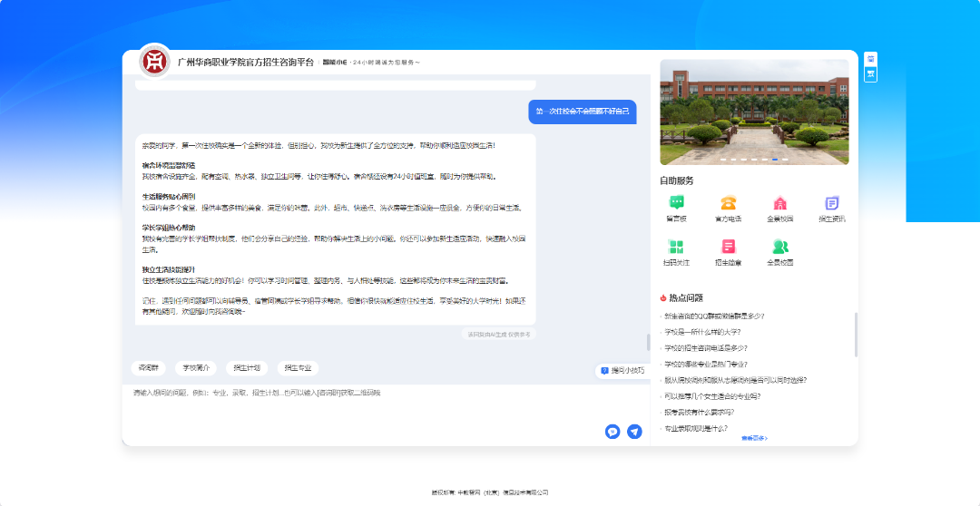
Task: Choose the 招生专业 shortcut chip
Action: click(x=298, y=368)
